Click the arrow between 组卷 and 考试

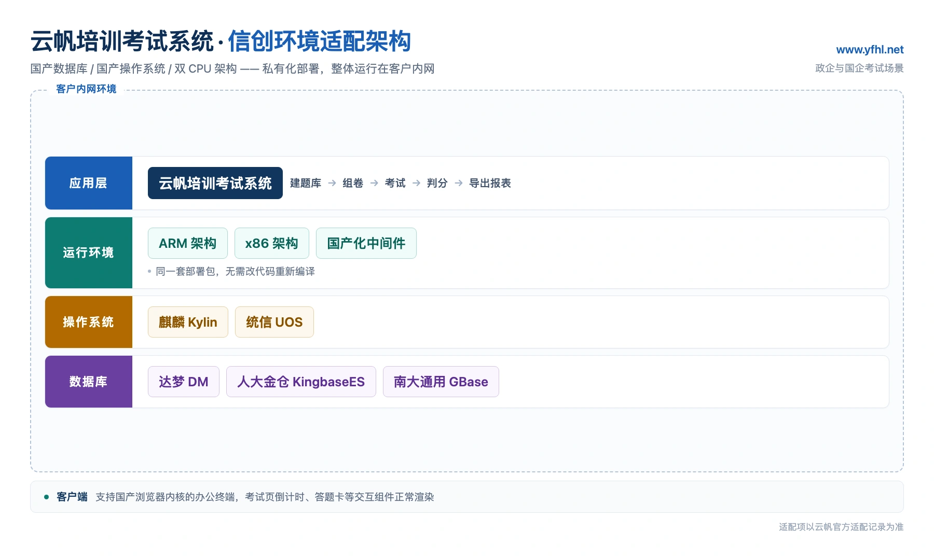coord(374,183)
